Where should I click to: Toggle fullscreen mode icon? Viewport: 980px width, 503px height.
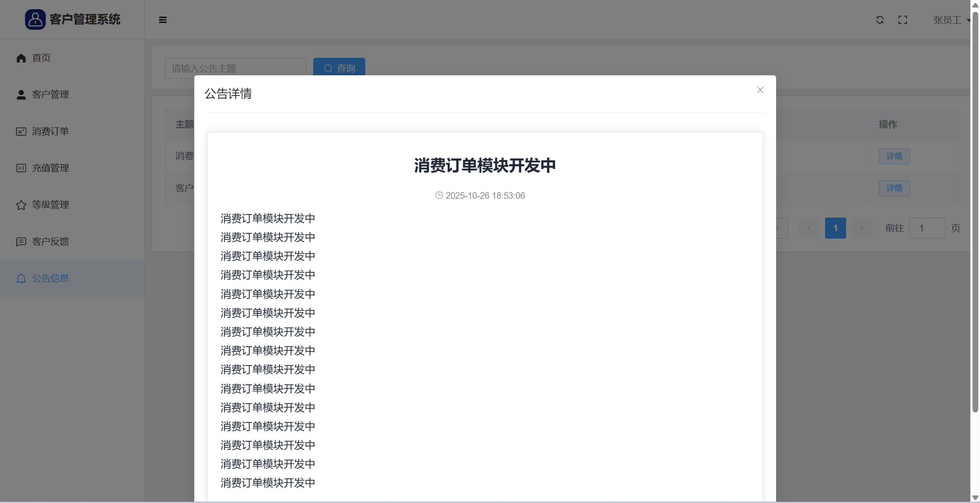(903, 20)
